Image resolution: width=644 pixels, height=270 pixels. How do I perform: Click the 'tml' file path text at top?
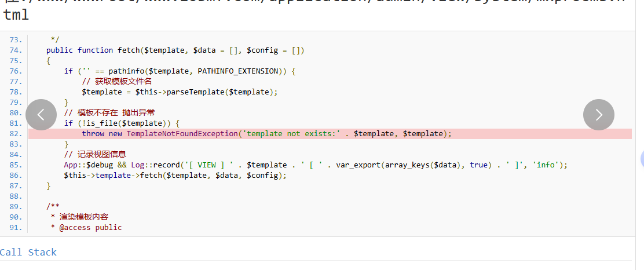click(x=16, y=15)
